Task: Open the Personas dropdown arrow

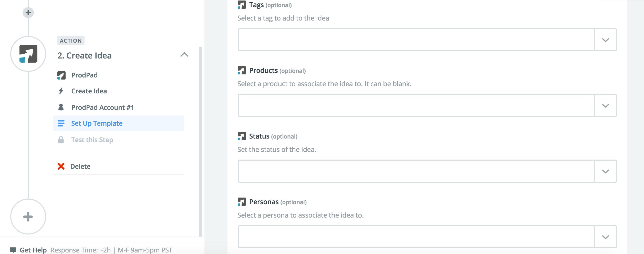Action: (x=605, y=237)
